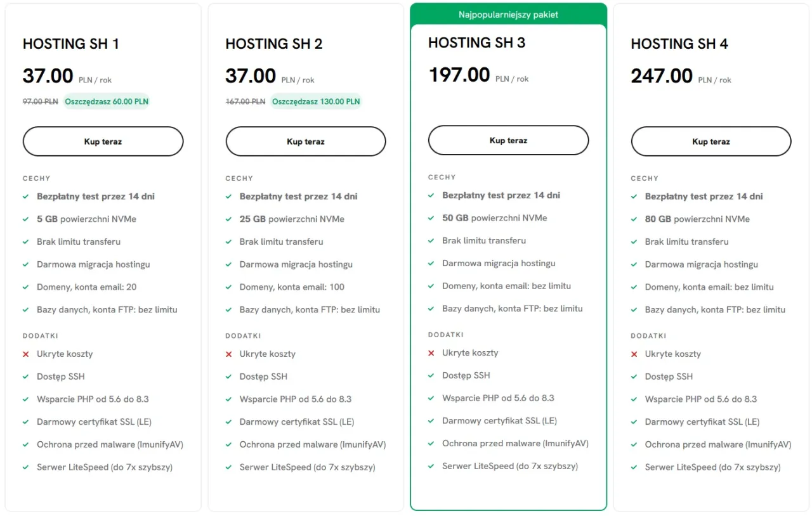Click the red X near 'Ukryte koszty' in SH 3
Image resolution: width=812 pixels, height=516 pixels.
point(431,353)
